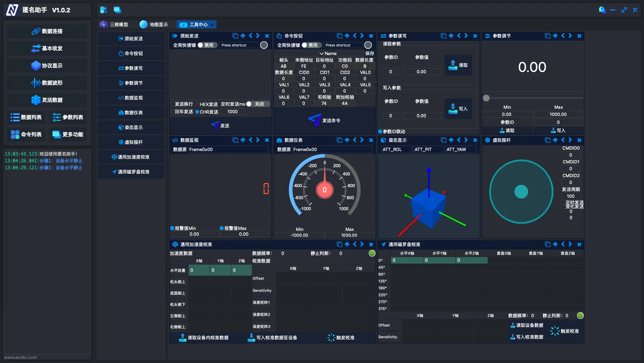Select 姿态显示 in the tool list
The width and height of the screenshot is (644, 363).
click(131, 127)
